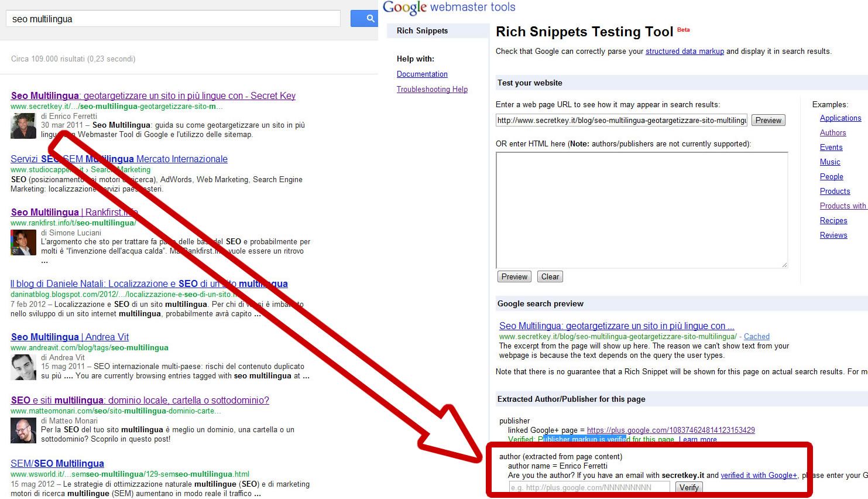Image resolution: width=868 pixels, height=499 pixels.
Task: Click Enrico Ferretti's author photo thumbnail
Action: pos(23,126)
